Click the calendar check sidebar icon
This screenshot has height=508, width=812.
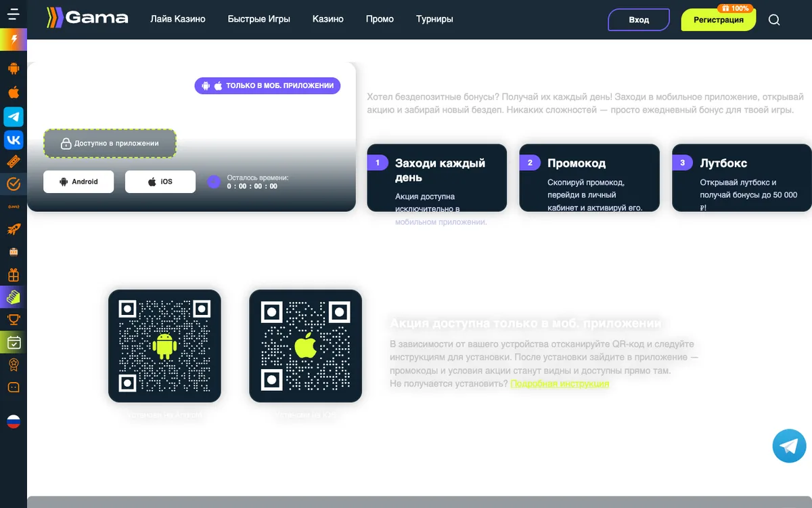(14, 342)
